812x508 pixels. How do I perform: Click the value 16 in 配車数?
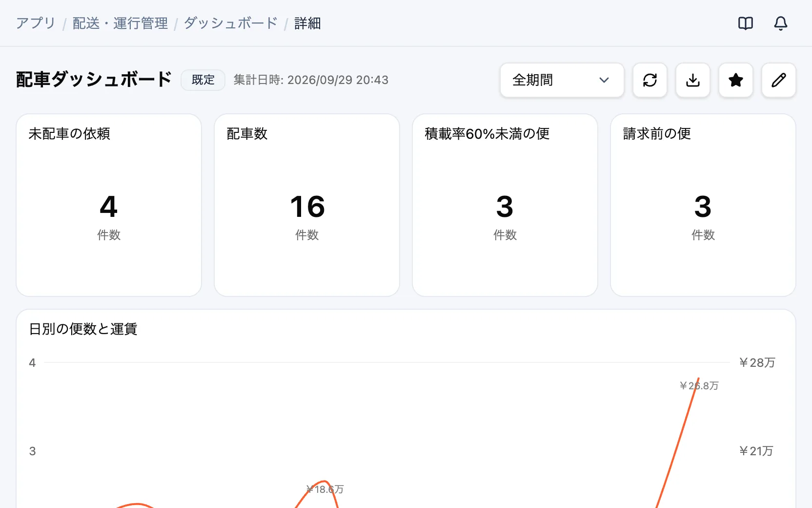307,207
